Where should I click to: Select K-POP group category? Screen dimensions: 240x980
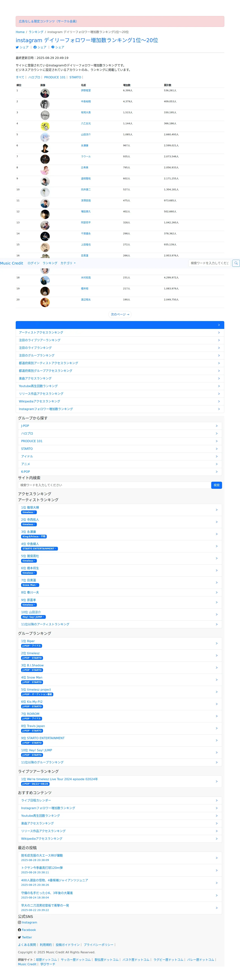pyautogui.click(x=120, y=471)
